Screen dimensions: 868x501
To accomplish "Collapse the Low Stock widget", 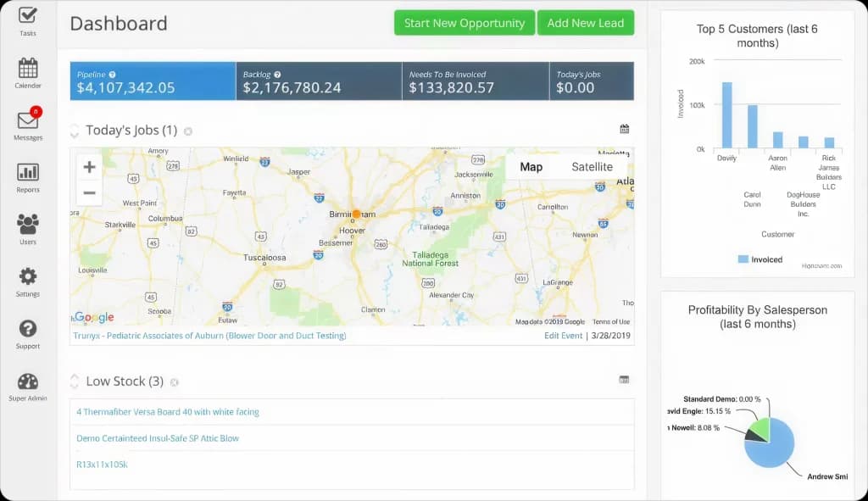I will [x=75, y=382].
